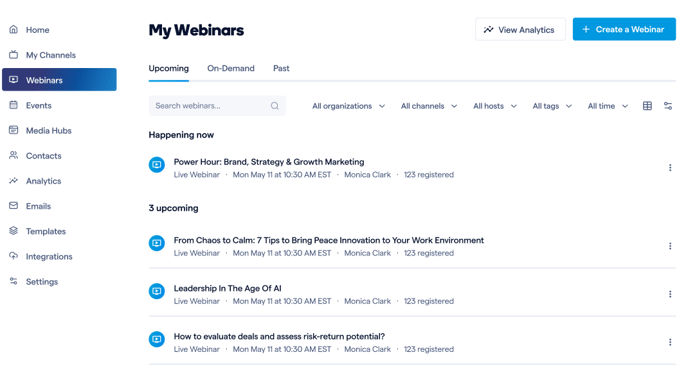This screenshot has width=688, height=373.
Task: Expand the All tags filter
Action: tap(552, 106)
